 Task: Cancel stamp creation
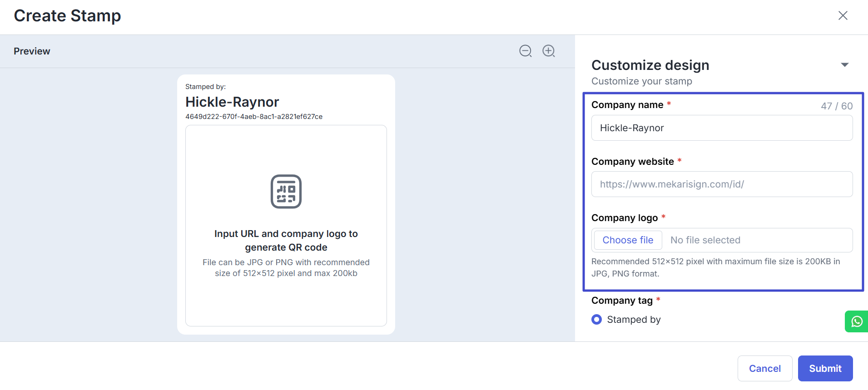[x=765, y=369]
